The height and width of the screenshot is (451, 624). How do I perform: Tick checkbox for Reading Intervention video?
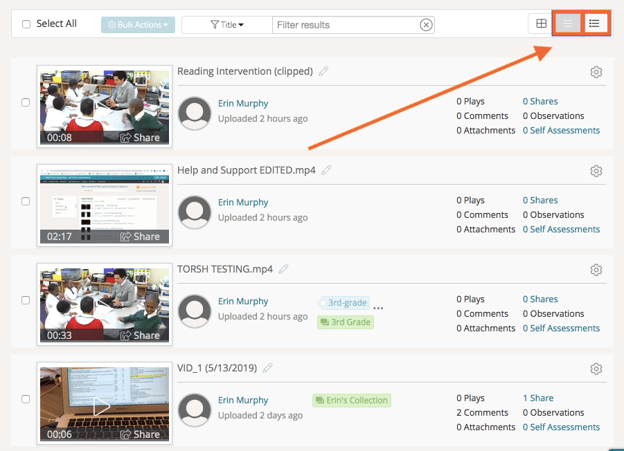(x=26, y=102)
